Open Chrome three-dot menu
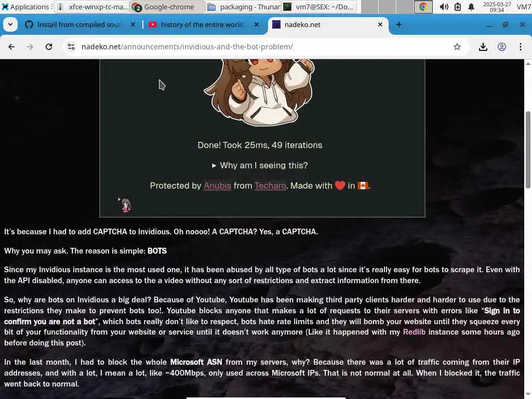532x399 pixels. tap(521, 47)
